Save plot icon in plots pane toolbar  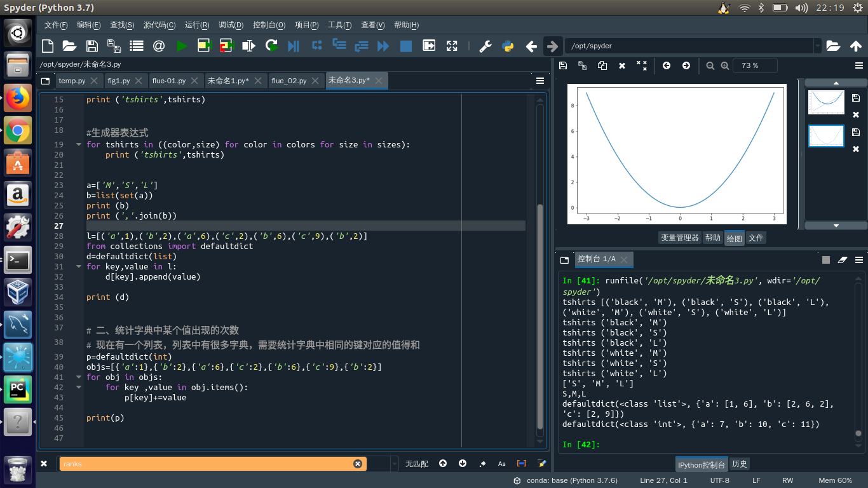pyautogui.click(x=562, y=65)
